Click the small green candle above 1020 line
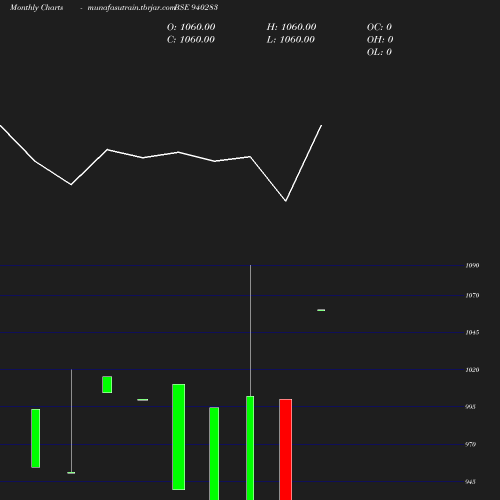Image resolution: width=500 pixels, height=500 pixels. (107, 384)
